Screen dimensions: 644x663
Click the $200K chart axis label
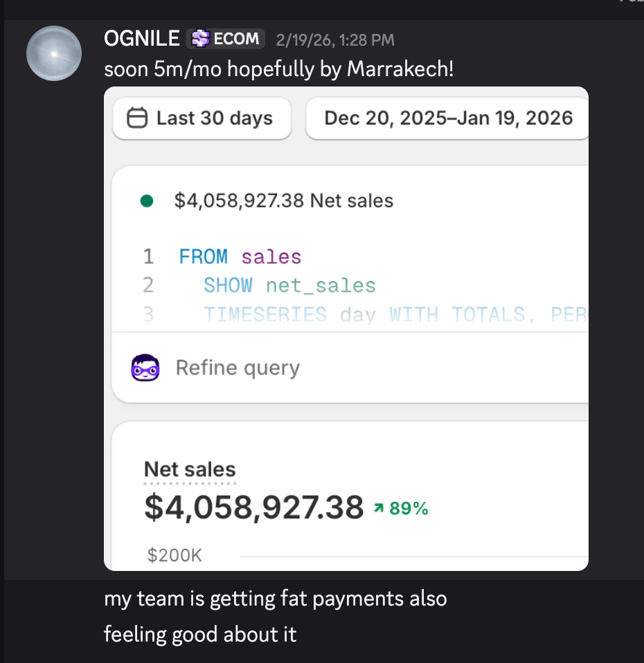(175, 555)
